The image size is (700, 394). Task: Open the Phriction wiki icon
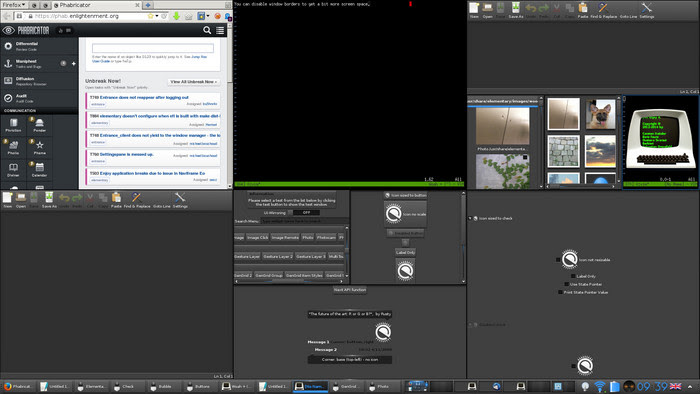13,125
